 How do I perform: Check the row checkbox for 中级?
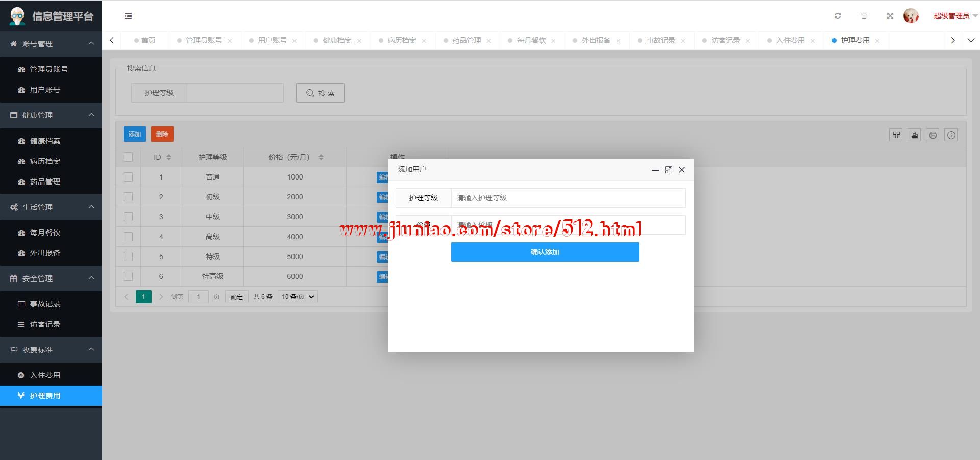coord(128,217)
